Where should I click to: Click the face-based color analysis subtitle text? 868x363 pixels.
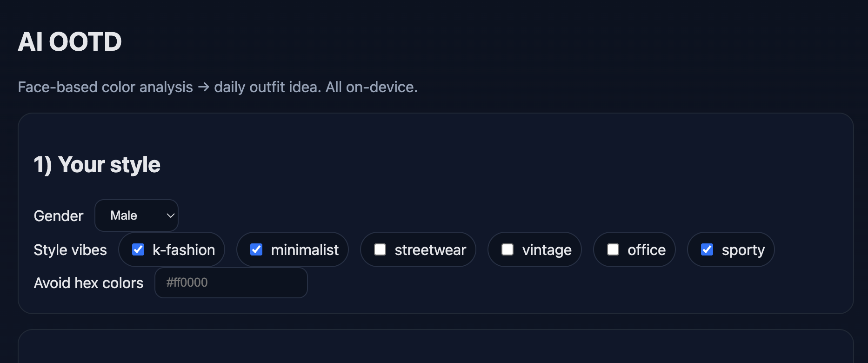pyautogui.click(x=218, y=87)
